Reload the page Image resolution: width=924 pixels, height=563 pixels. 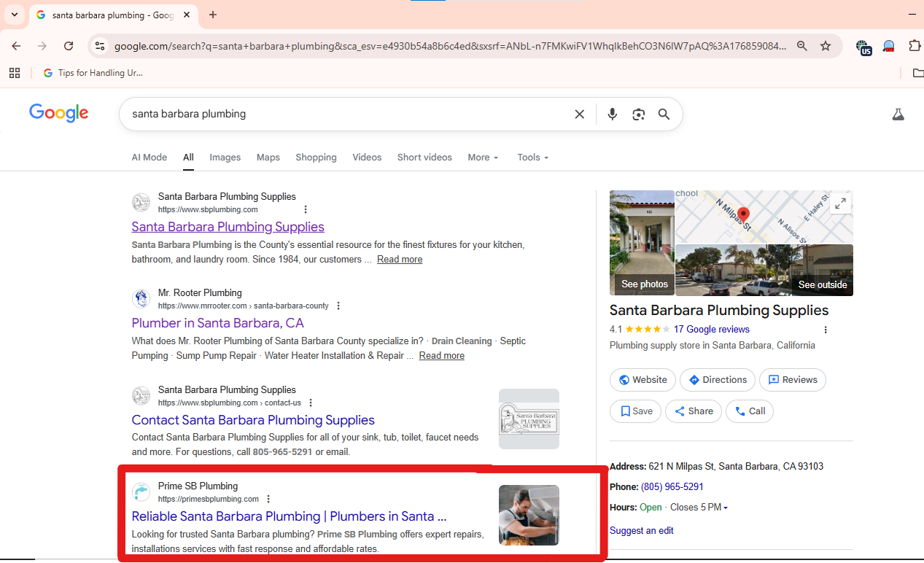pos(68,45)
